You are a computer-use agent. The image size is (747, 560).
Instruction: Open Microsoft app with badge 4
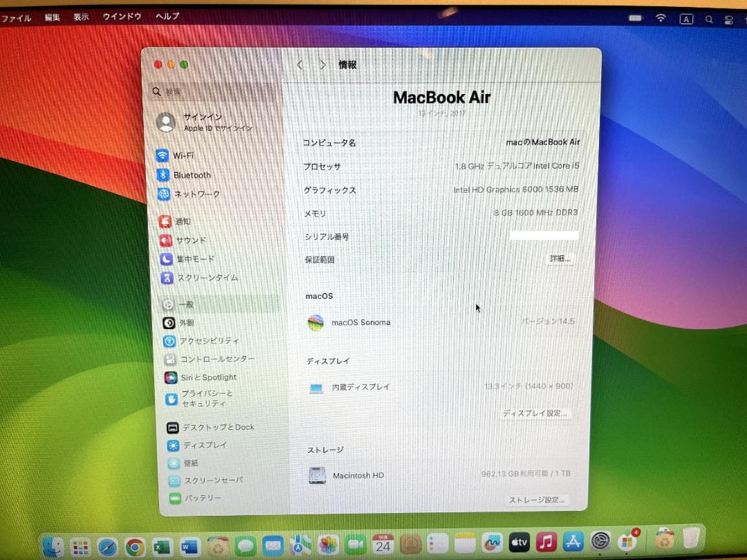pos(627,541)
